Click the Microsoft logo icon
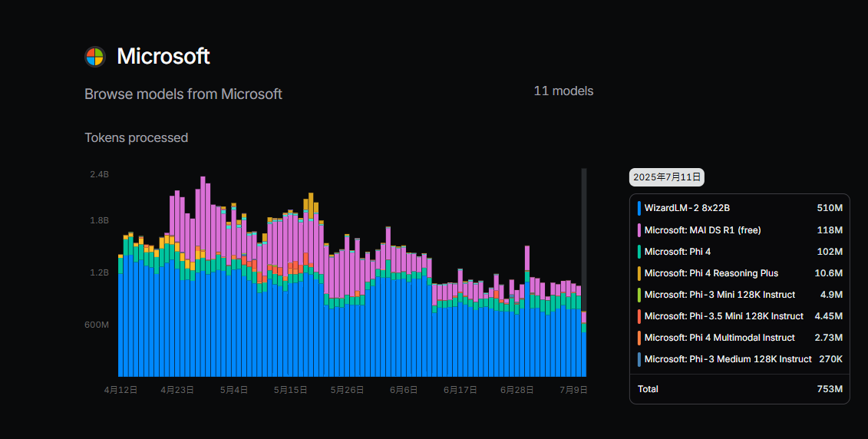 pos(95,57)
